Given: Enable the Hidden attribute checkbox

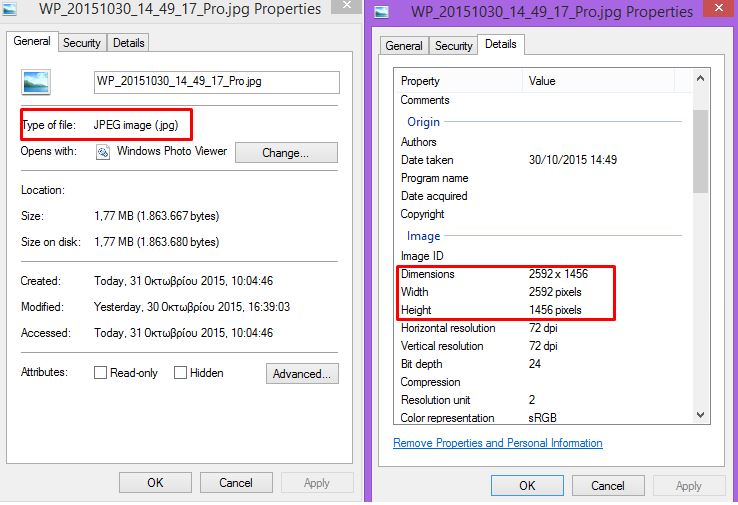Looking at the screenshot, I should point(181,373).
